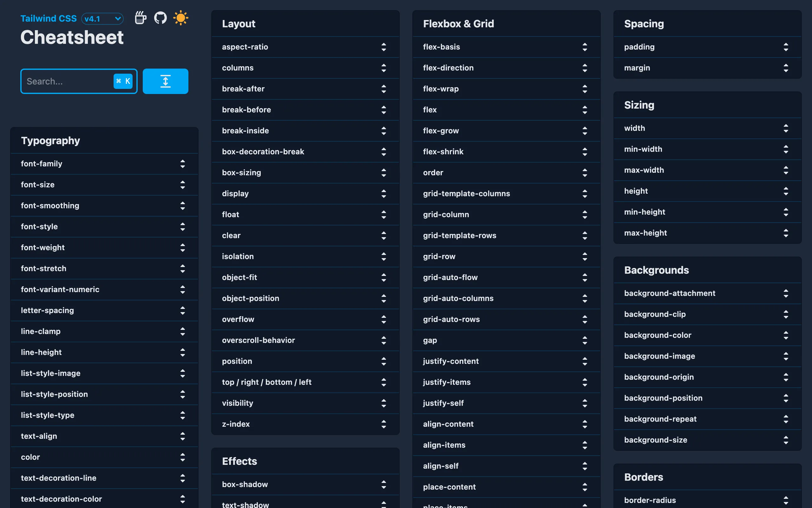The image size is (812, 508).
Task: Expand the border-radius row
Action: point(708,500)
